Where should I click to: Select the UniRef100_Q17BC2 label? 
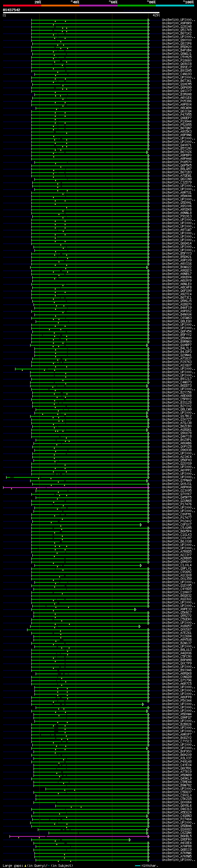click(177, 417)
